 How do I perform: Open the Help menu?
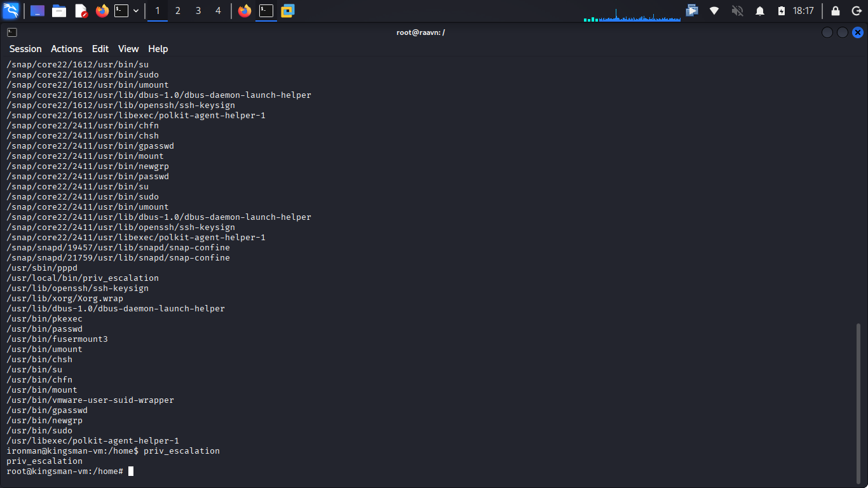158,49
